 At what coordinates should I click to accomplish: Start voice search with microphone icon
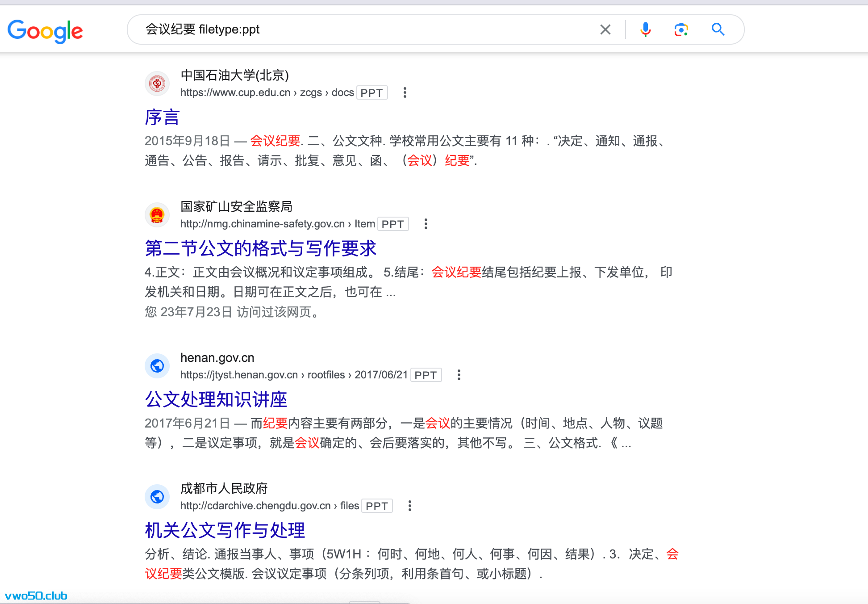click(x=645, y=29)
